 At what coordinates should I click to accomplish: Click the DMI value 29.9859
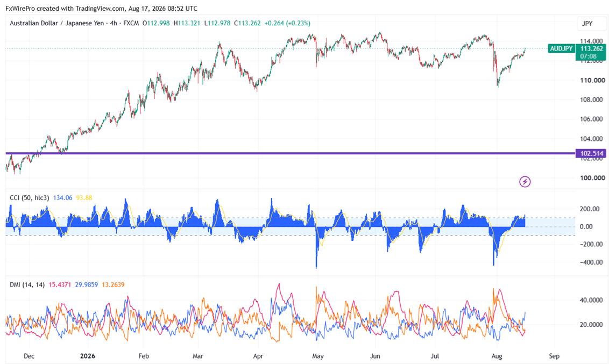[86, 285]
